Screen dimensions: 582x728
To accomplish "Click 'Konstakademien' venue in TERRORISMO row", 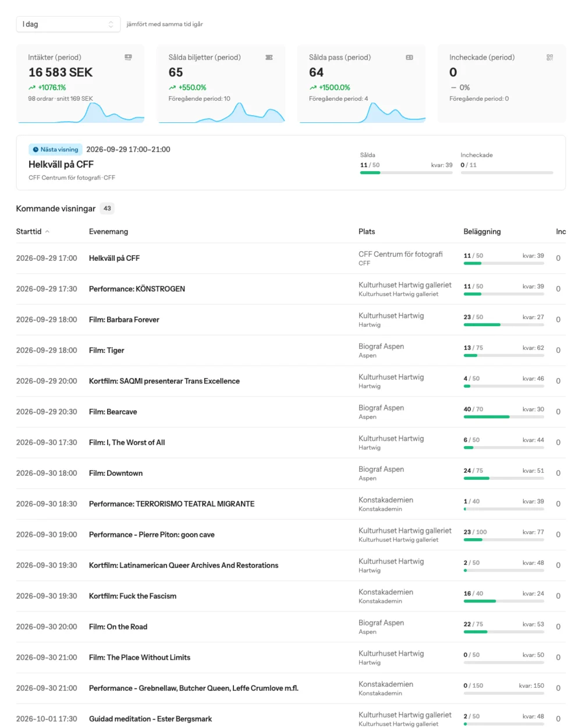I will tap(386, 500).
